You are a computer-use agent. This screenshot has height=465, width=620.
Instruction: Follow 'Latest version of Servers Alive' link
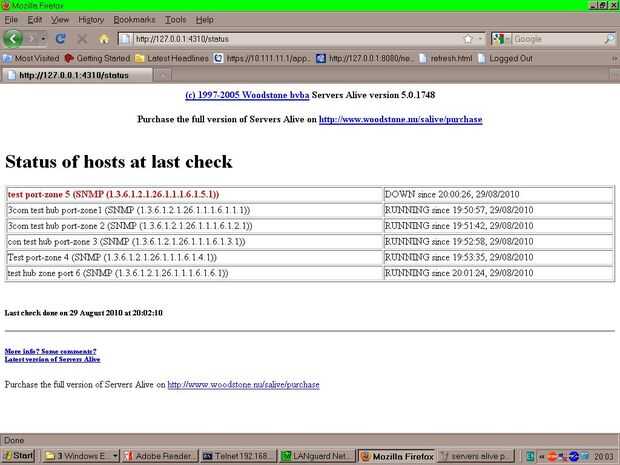pos(52,359)
